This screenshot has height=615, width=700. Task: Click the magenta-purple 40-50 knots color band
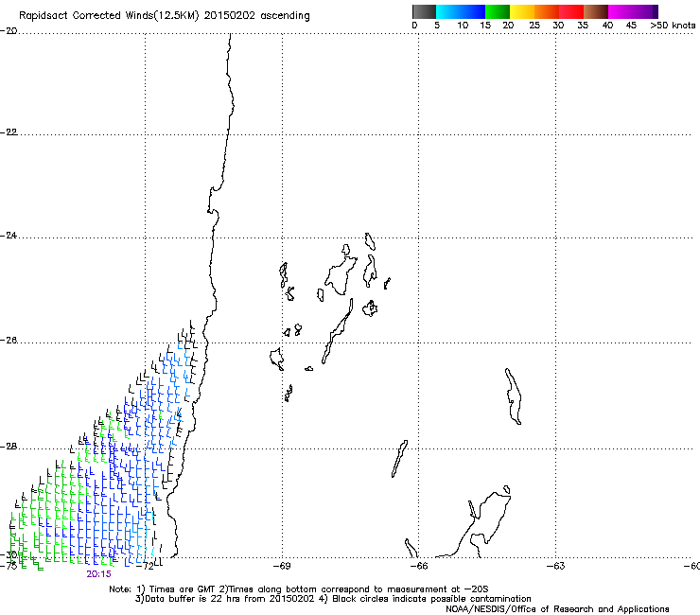tap(633, 11)
